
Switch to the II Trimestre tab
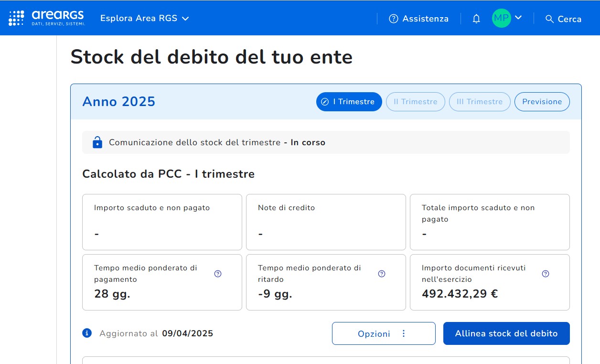pyautogui.click(x=415, y=102)
